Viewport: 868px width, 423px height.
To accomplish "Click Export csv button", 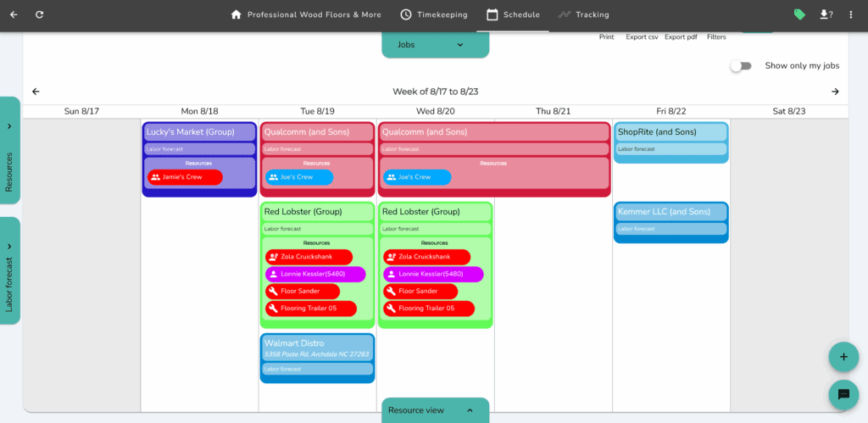I will (x=642, y=37).
